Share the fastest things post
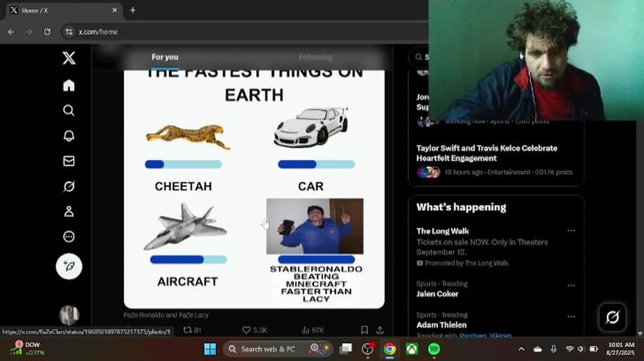The width and height of the screenshot is (644, 361). [380, 330]
